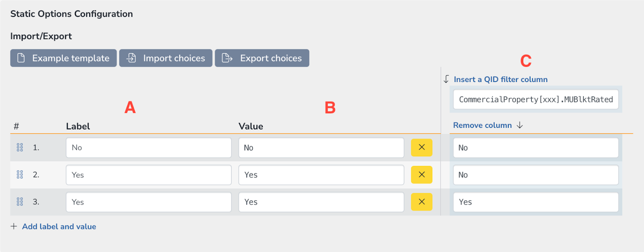This screenshot has height=252, width=644.
Task: Select the Value field in row 2
Action: point(321,174)
